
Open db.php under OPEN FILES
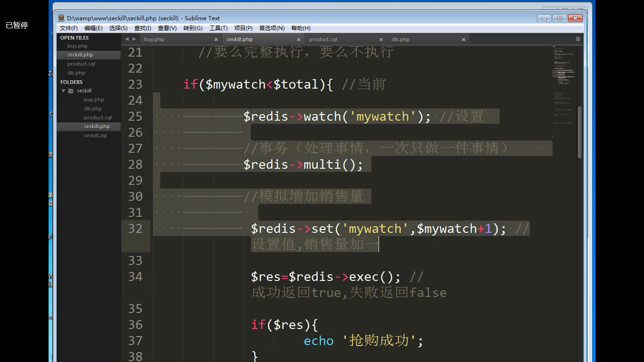click(76, 73)
